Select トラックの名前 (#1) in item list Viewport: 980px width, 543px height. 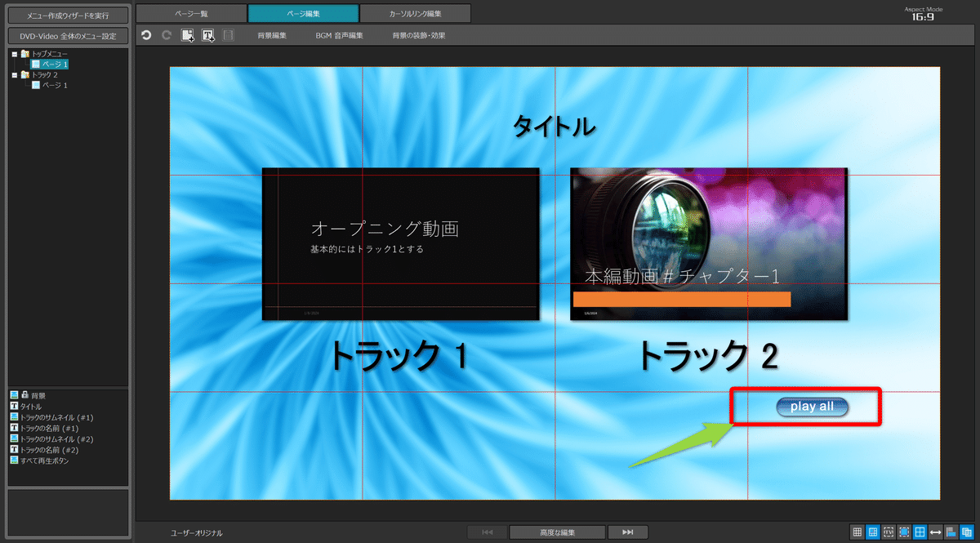44,428
